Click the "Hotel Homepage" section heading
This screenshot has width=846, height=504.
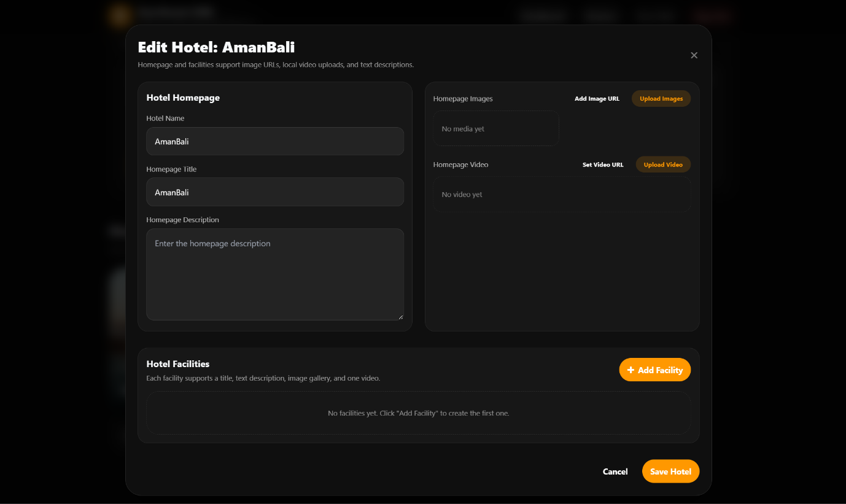pos(183,98)
